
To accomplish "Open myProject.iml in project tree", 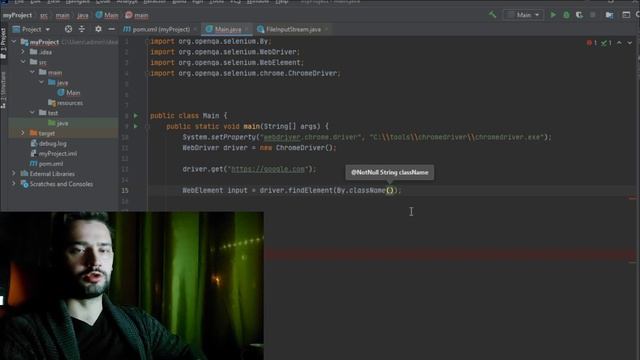I will click(x=53, y=153).
